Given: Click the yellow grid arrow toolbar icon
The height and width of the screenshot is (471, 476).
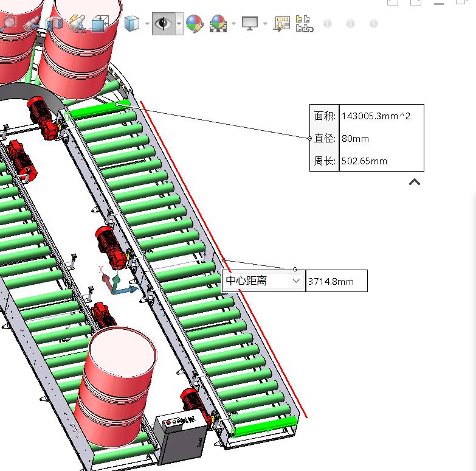Looking at the screenshot, I should [x=281, y=24].
